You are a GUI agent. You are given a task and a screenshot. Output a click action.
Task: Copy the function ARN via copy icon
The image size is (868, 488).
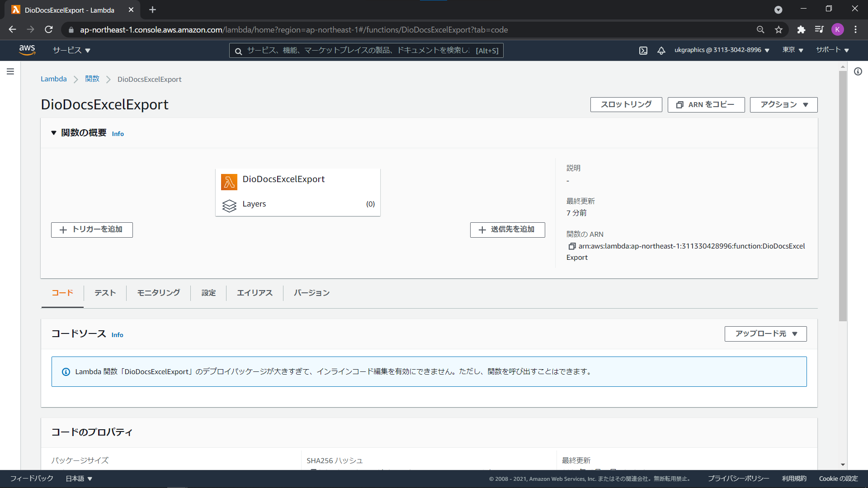572,246
